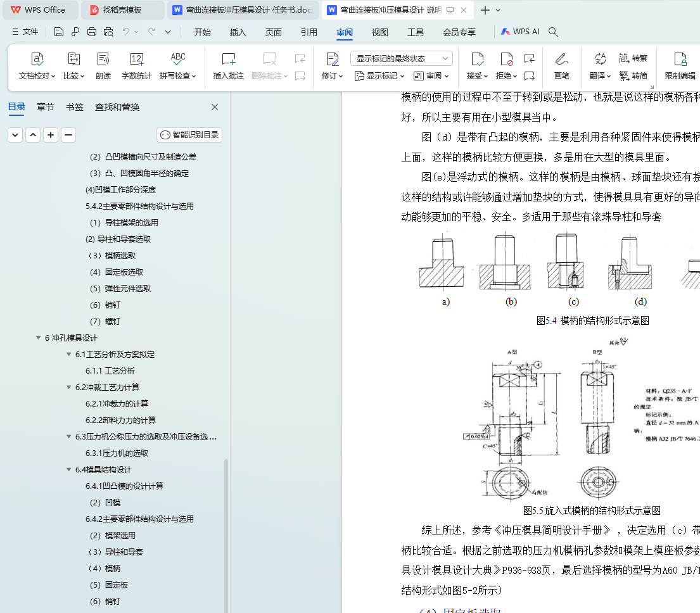The height and width of the screenshot is (613, 700).
Task: Jump to 6.4.1凹凸模的设计计算 heading
Action: click(x=125, y=486)
